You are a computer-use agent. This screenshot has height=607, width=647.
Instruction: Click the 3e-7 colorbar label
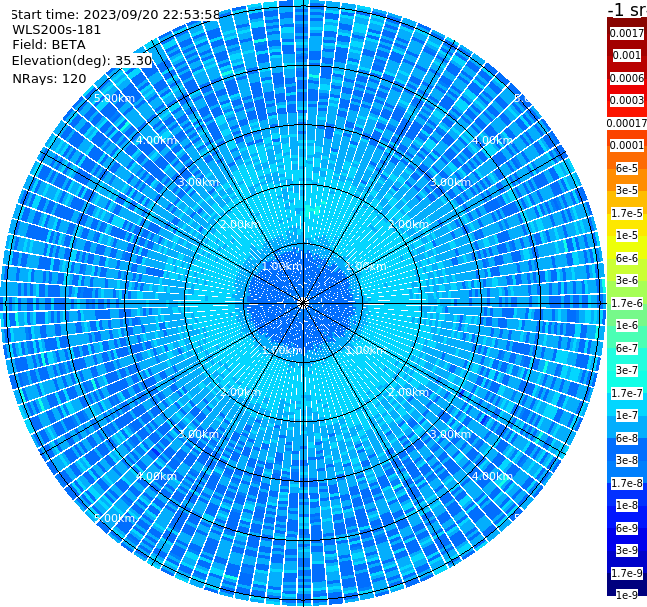627,370
